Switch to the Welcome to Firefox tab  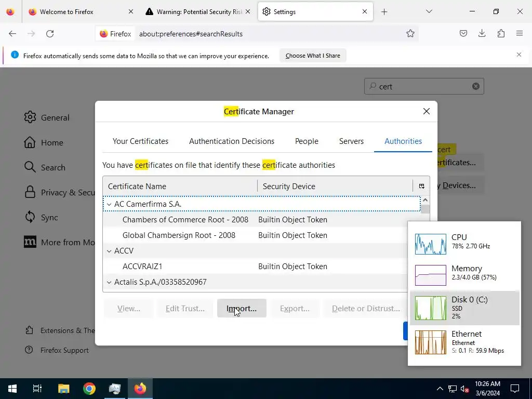pyautogui.click(x=79, y=11)
